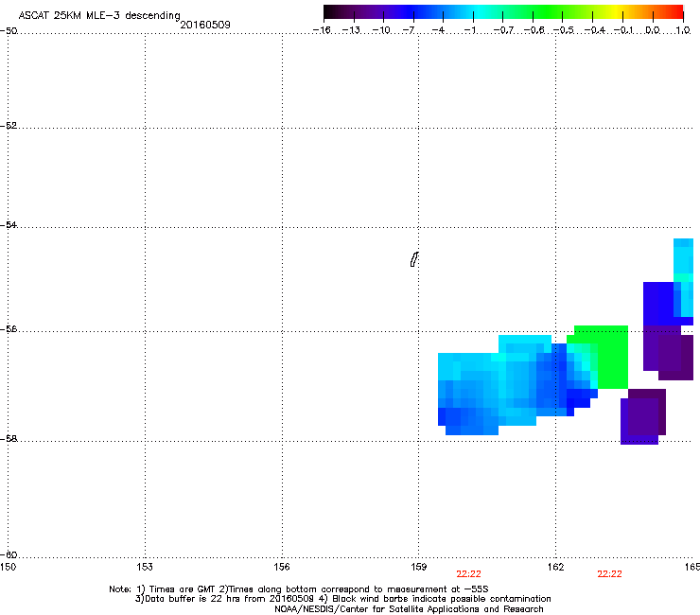Image resolution: width=700 pixels, height=615 pixels.
Task: Click the -56 latitude axis label
Action: pyautogui.click(x=9, y=329)
